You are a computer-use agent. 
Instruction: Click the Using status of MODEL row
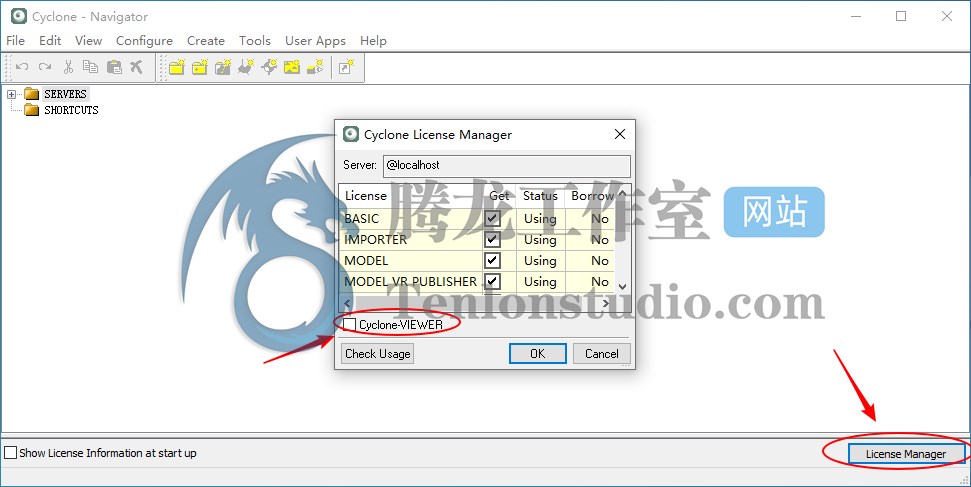541,261
